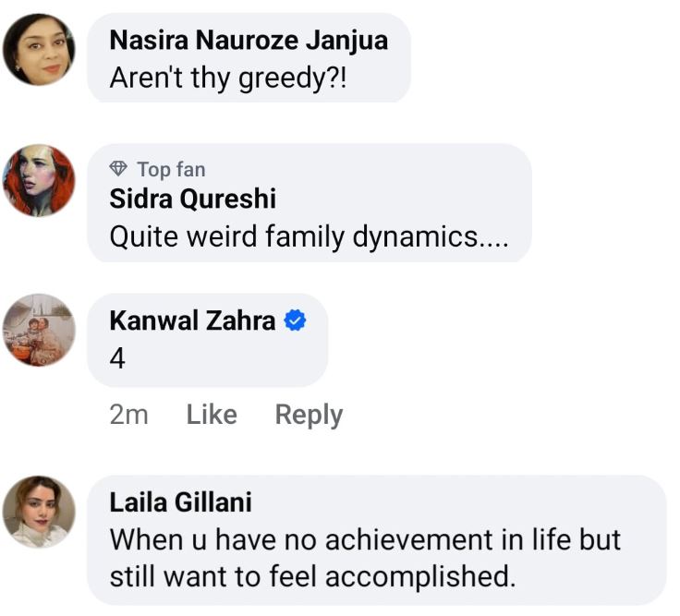Click the 2m comment timestamp
Image resolution: width=680 pixels, height=616 pixels.
tap(128, 415)
